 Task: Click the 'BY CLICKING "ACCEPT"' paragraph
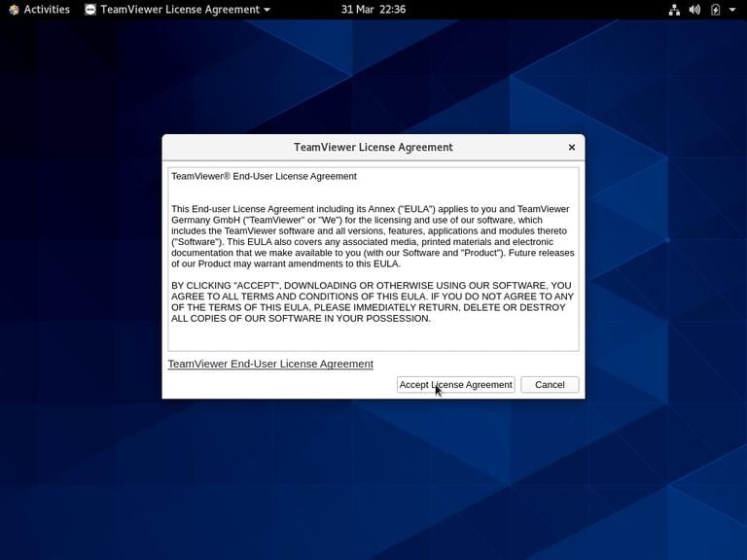point(373,302)
